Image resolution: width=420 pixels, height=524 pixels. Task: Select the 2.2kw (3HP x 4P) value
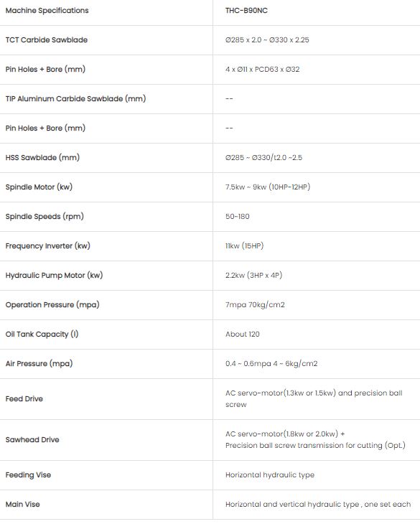click(253, 276)
